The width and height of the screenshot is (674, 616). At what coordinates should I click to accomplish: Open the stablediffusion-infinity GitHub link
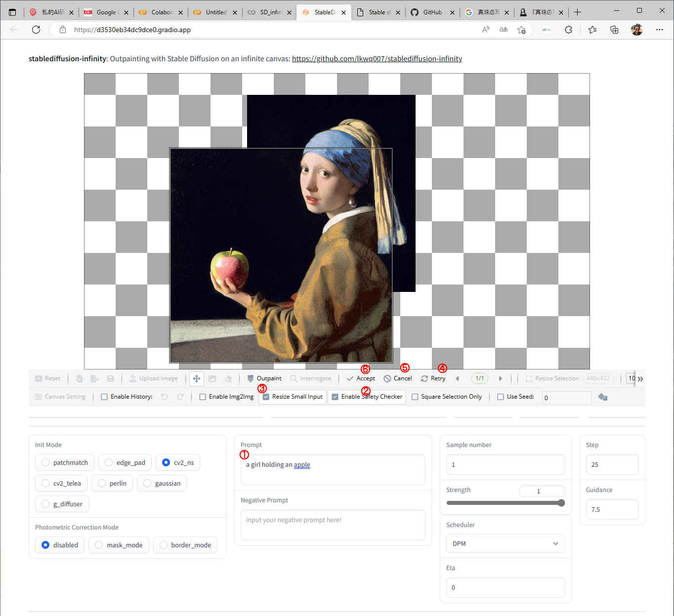pyautogui.click(x=377, y=59)
